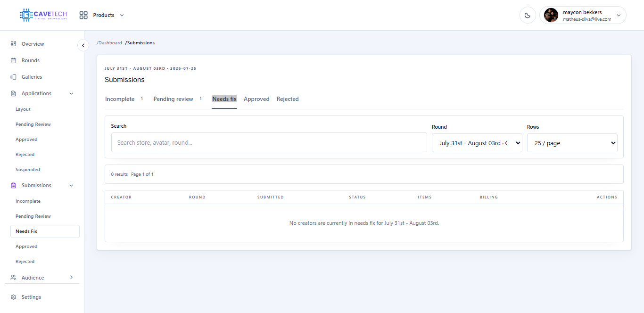Click the CaveTech logo
Viewport: 644px width, 313px height.
coord(43,15)
